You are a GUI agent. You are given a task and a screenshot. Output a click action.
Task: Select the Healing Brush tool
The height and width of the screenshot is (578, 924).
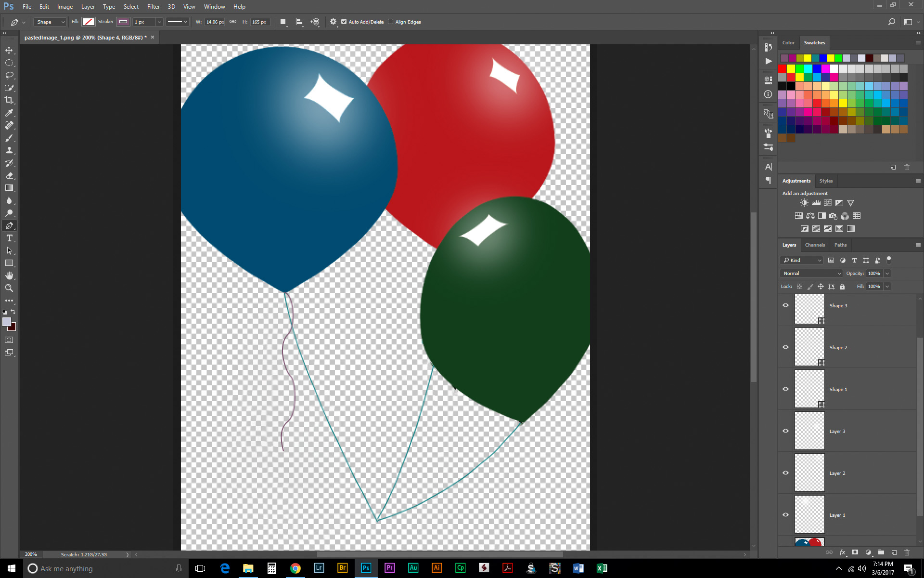[x=9, y=125]
